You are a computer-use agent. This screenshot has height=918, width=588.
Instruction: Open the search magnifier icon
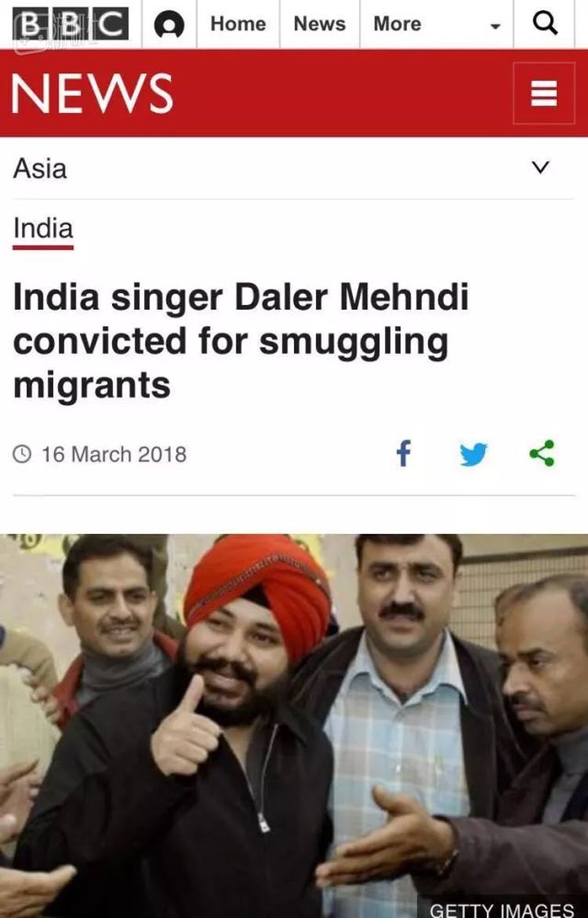(x=545, y=24)
